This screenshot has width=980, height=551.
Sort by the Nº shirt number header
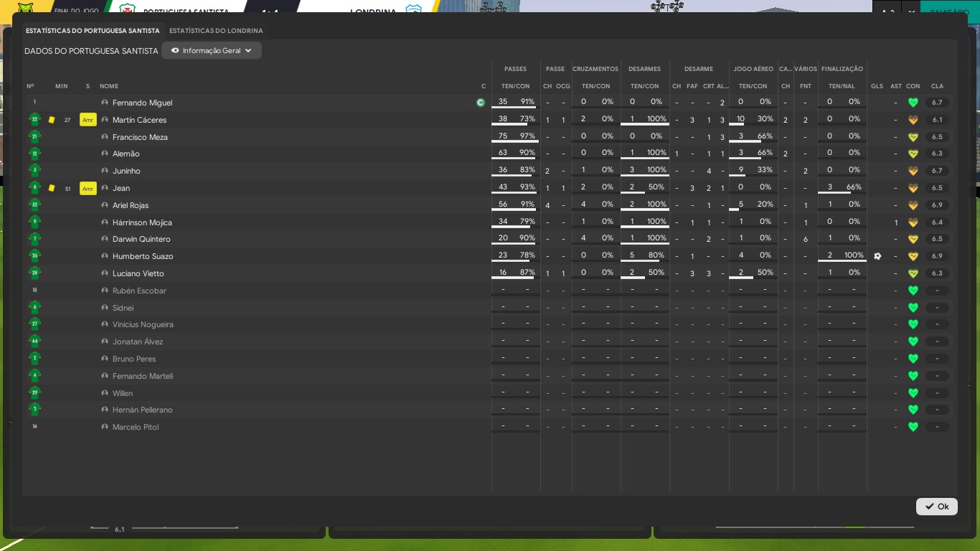pos(30,86)
